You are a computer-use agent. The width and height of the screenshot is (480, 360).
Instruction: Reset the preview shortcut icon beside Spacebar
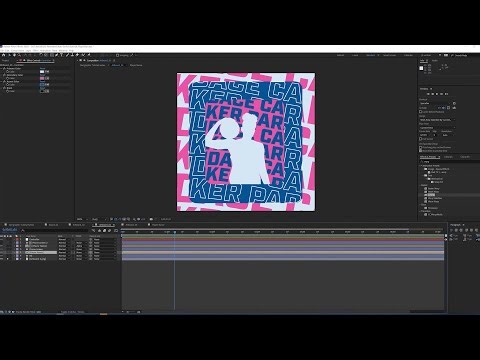click(x=454, y=103)
